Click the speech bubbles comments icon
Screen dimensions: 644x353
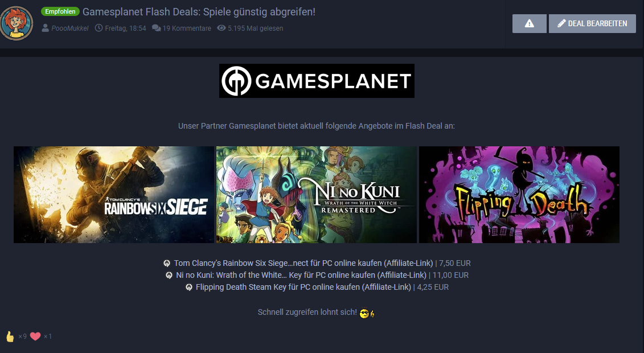point(156,28)
